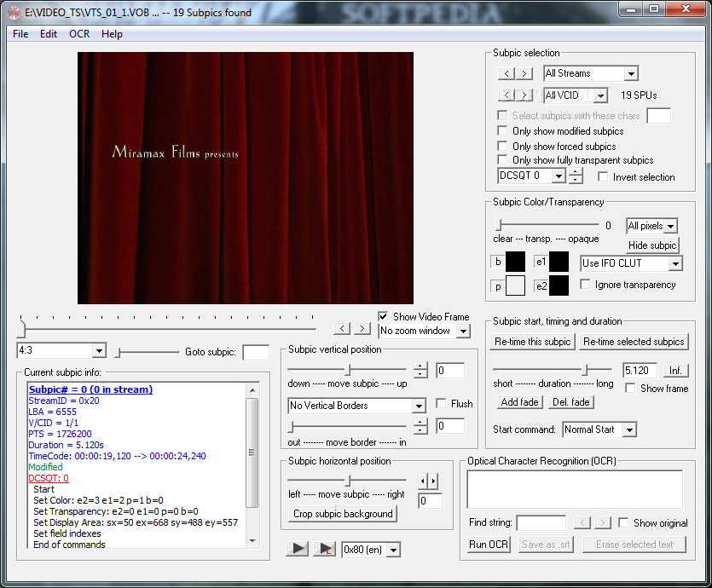Check the Flush option
Viewport: 712px width, 588px height.
[x=441, y=403]
